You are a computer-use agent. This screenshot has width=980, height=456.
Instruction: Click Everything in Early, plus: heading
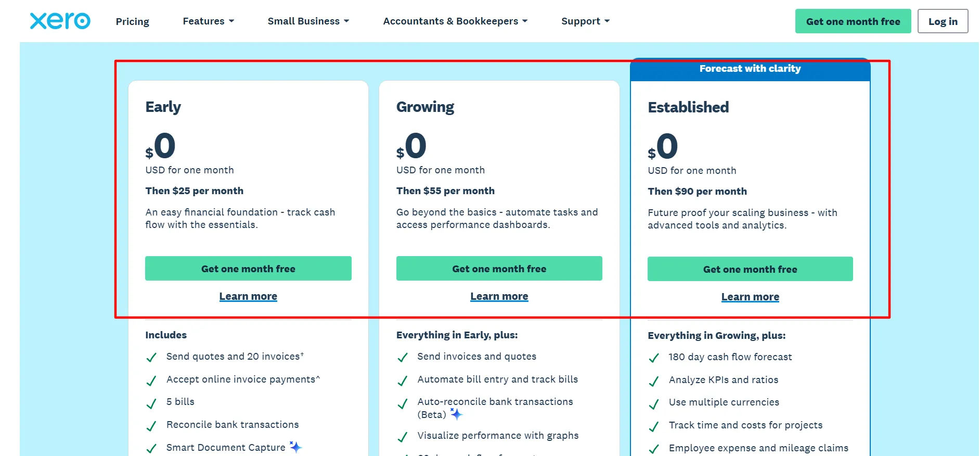(457, 335)
